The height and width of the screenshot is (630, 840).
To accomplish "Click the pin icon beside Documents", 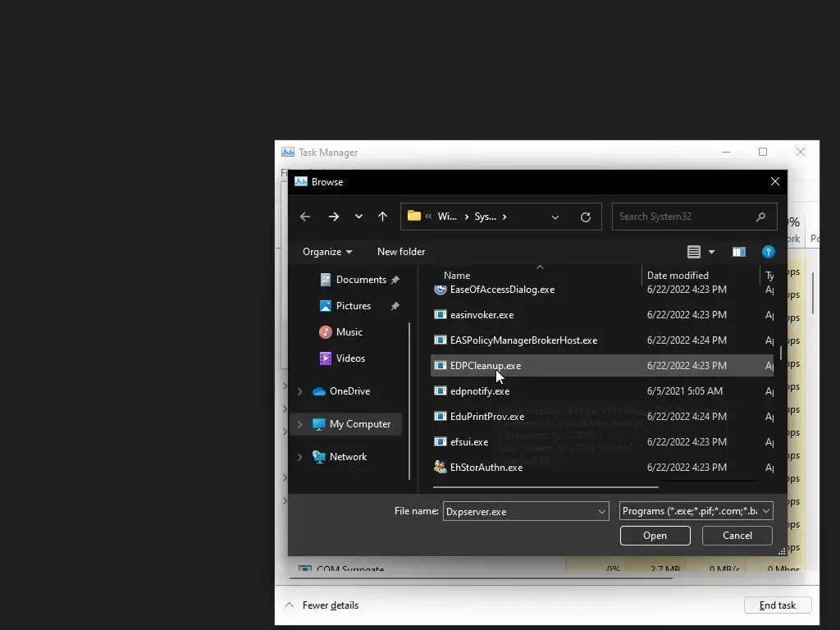I will tap(395, 280).
